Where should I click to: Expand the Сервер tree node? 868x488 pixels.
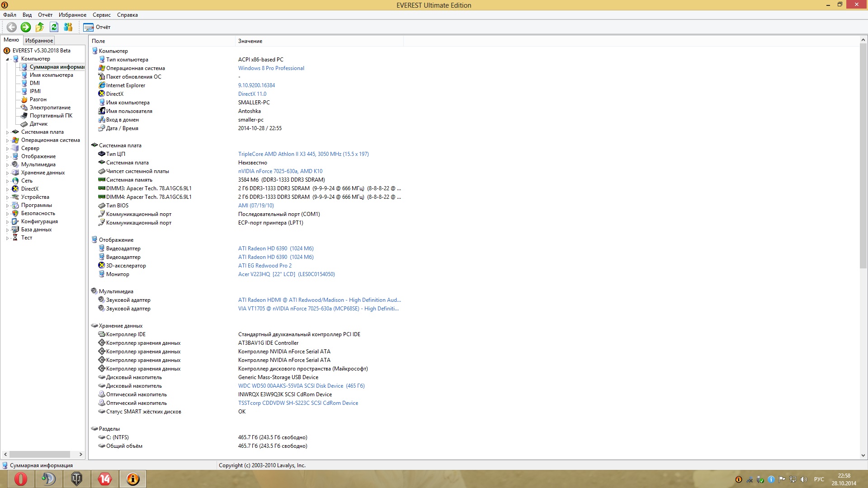(x=7, y=149)
